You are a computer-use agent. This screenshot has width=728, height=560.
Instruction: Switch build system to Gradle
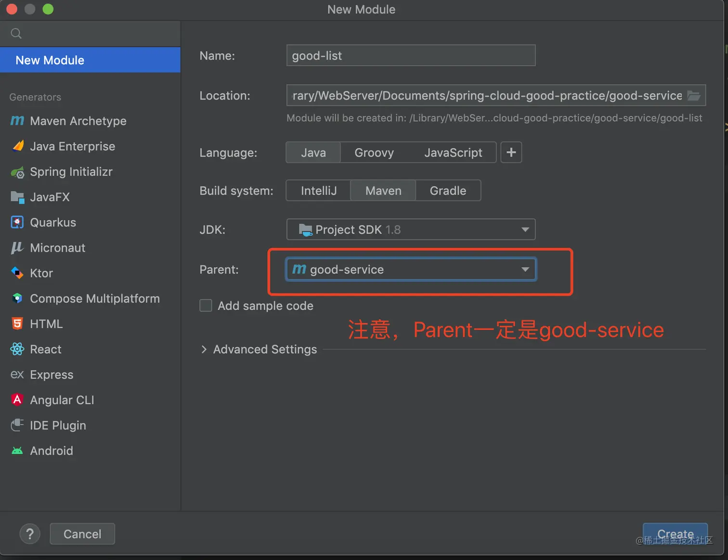click(x=448, y=191)
